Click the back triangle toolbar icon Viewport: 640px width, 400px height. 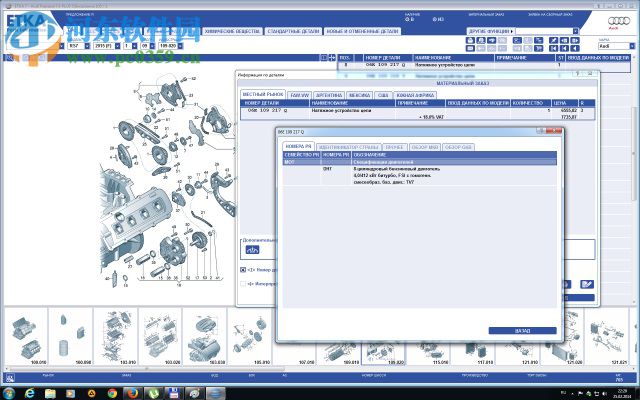575,48
